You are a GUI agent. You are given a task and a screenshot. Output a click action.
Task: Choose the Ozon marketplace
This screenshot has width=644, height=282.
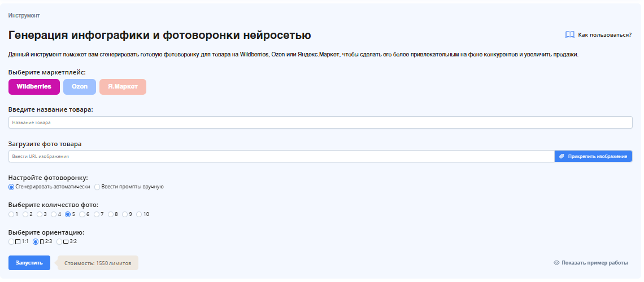80,87
